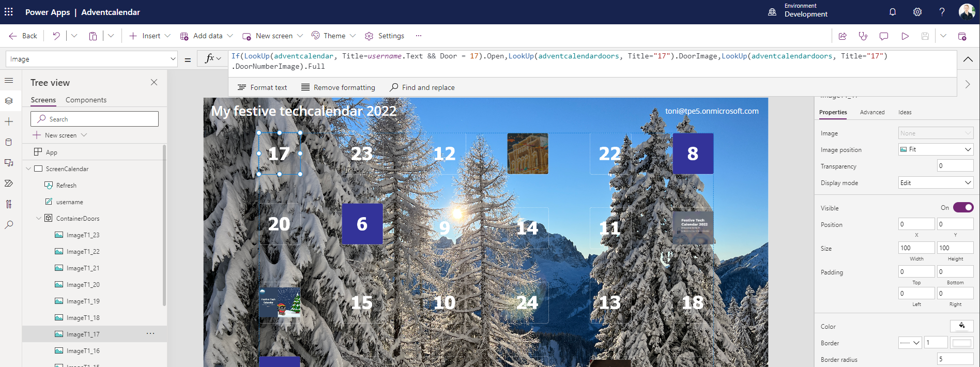The height and width of the screenshot is (367, 980).
Task: Click the border color swatch
Action: 962,343
